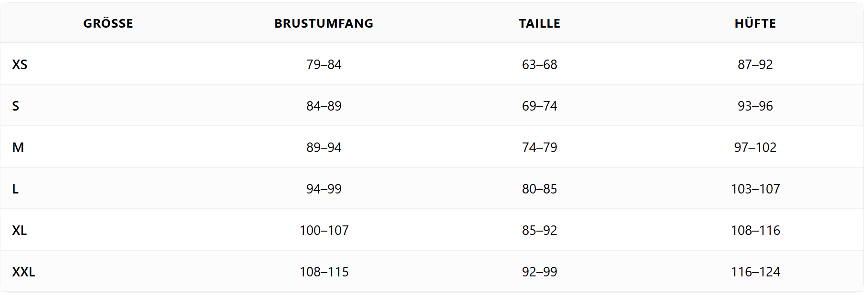Click the 80–85 Taille value
Viewport: 868px width, 295px height.
pyautogui.click(x=539, y=189)
